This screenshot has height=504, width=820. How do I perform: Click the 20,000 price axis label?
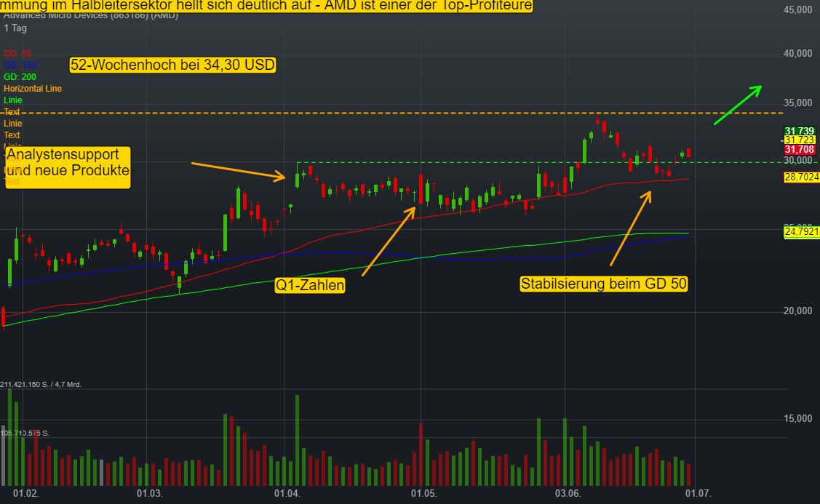pyautogui.click(x=798, y=311)
